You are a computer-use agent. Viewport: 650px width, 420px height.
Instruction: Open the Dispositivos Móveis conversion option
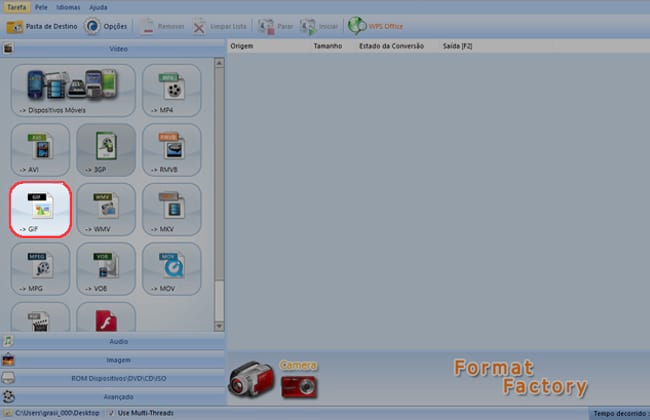click(x=73, y=90)
